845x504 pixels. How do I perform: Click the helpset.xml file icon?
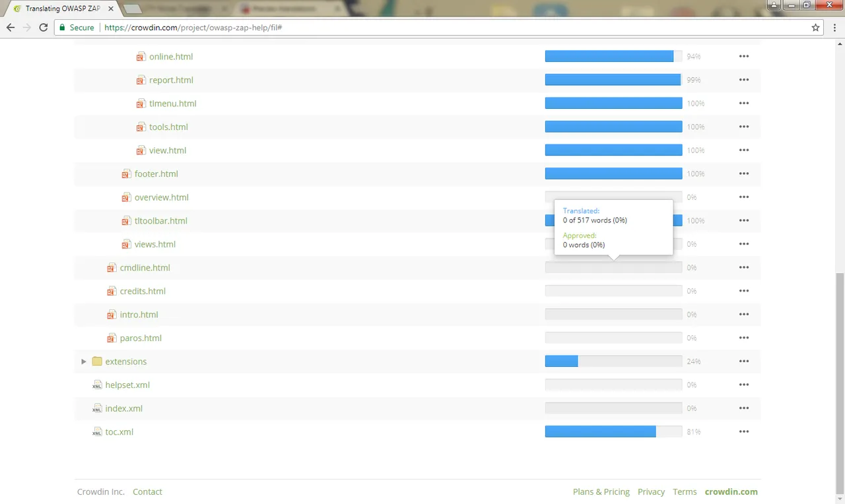coord(97,385)
